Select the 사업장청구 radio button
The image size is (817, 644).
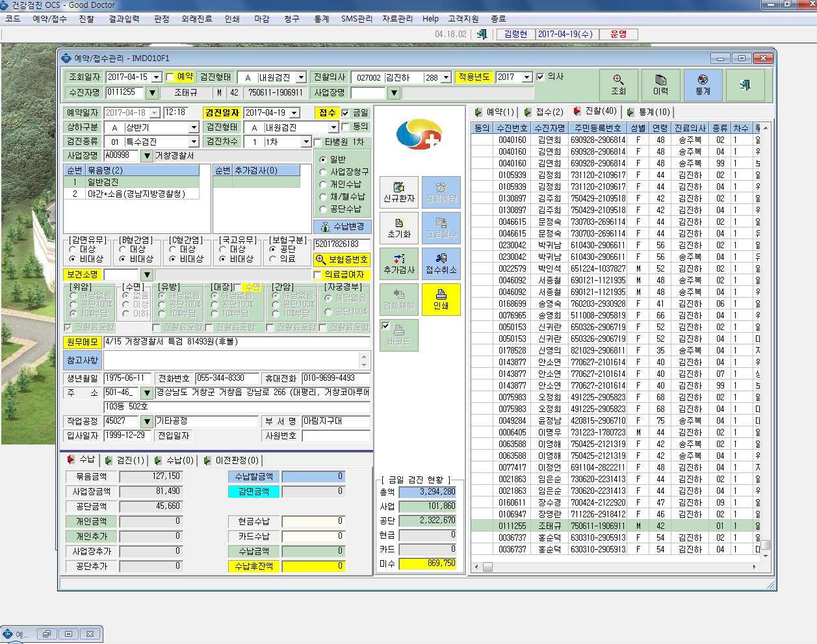point(323,172)
